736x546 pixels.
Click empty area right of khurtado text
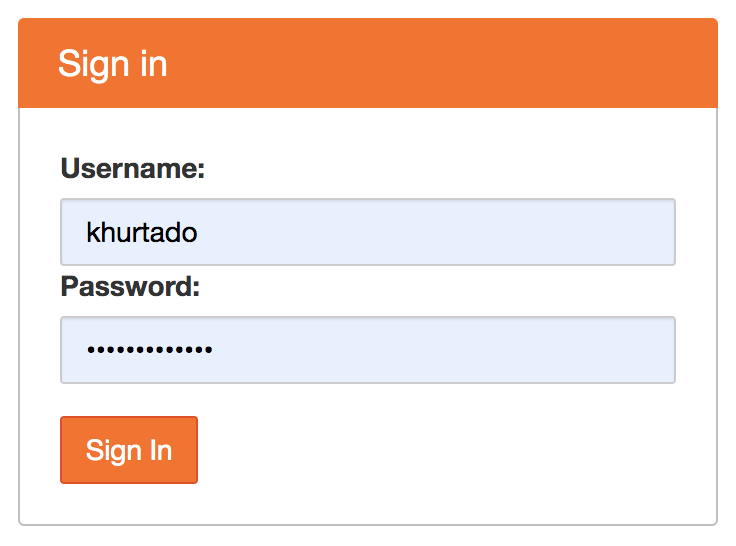click(x=450, y=233)
